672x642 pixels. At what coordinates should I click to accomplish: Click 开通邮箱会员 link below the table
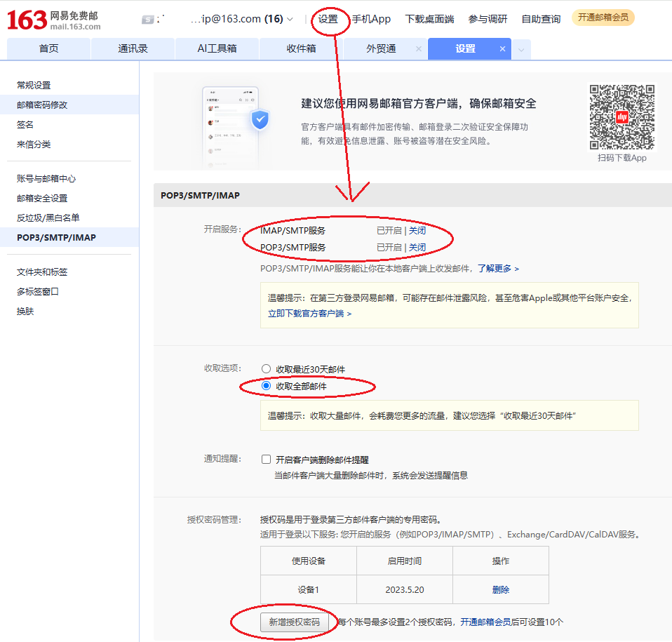(x=485, y=622)
